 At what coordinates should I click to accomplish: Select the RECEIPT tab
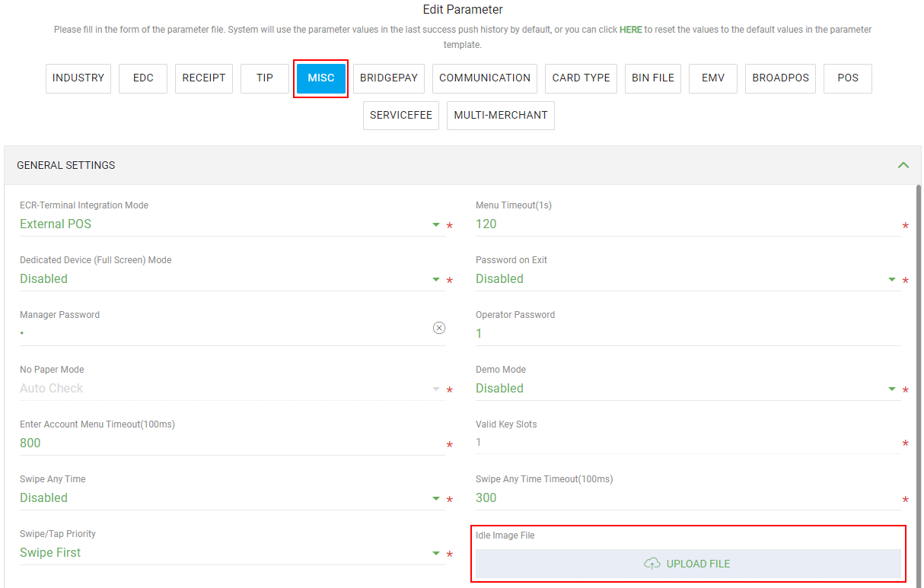point(204,78)
